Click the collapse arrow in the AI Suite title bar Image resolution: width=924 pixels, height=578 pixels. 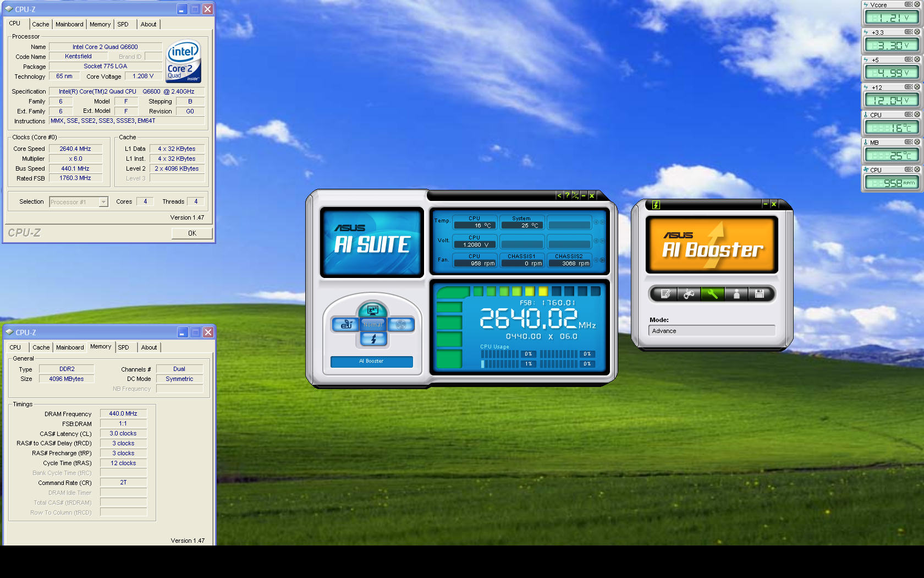tap(559, 195)
